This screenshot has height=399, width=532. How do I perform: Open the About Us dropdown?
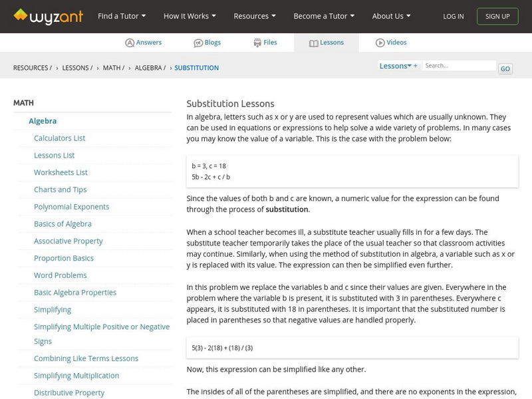pos(392,16)
